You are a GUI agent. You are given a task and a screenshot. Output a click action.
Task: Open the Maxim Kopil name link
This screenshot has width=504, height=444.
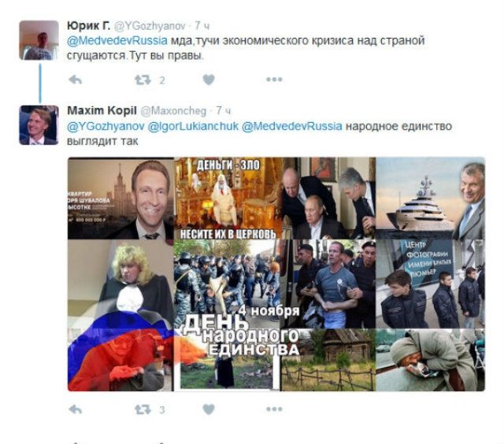tap(102, 110)
